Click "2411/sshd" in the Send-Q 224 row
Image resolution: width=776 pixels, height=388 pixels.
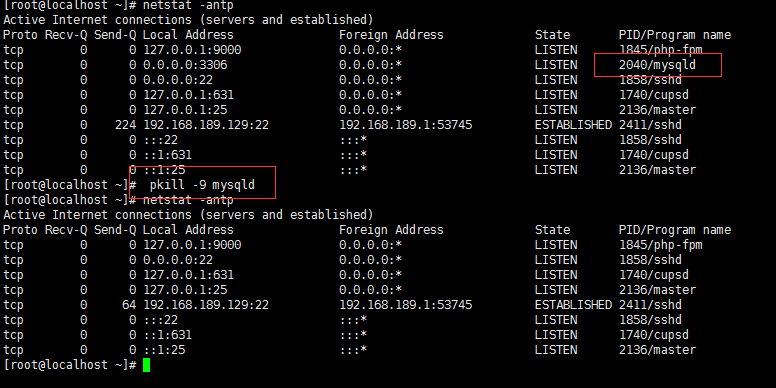650,125
